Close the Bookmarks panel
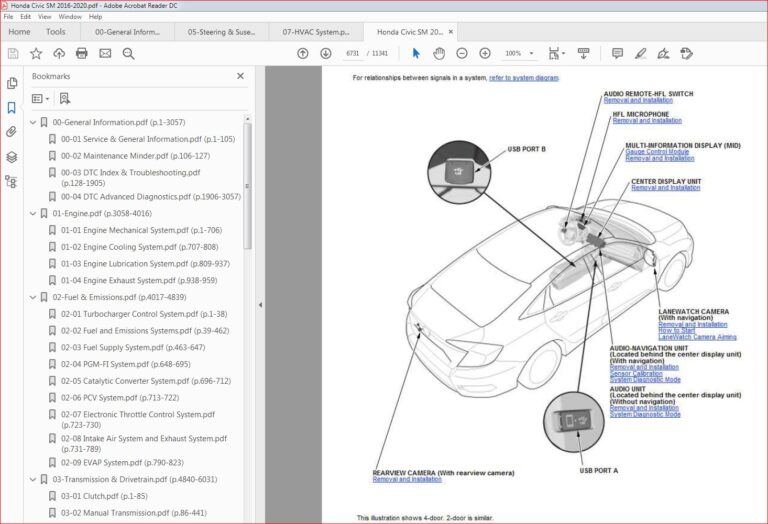The image size is (768, 524). (240, 76)
